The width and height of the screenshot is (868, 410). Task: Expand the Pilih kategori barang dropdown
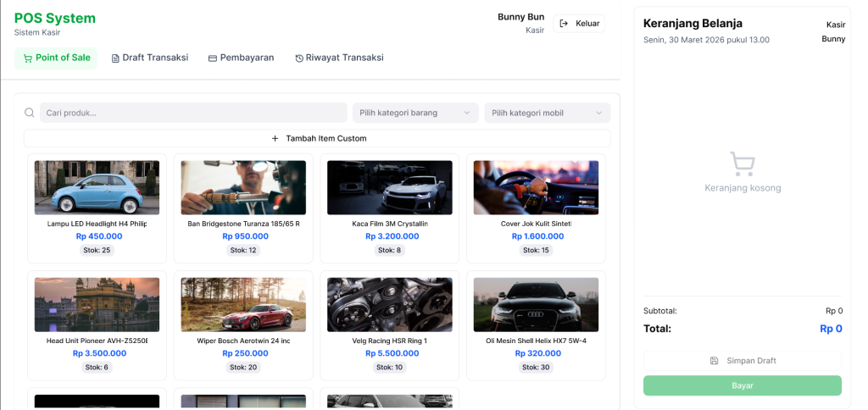coord(415,113)
